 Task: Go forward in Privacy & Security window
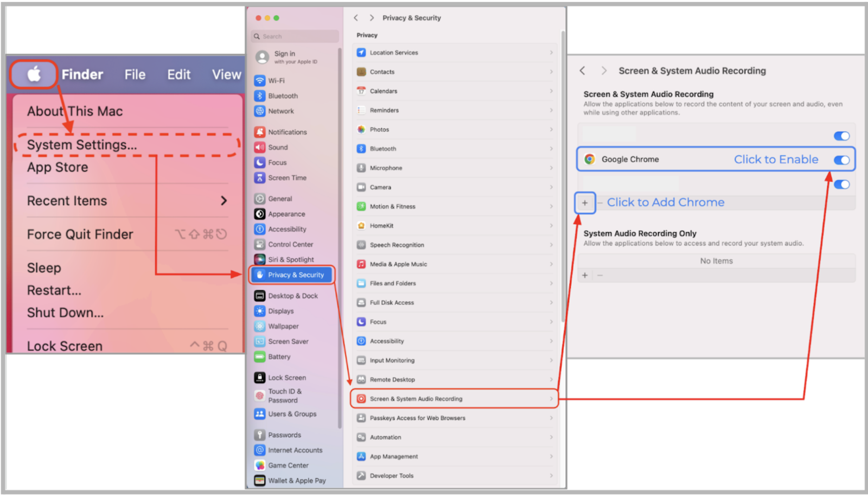(372, 17)
